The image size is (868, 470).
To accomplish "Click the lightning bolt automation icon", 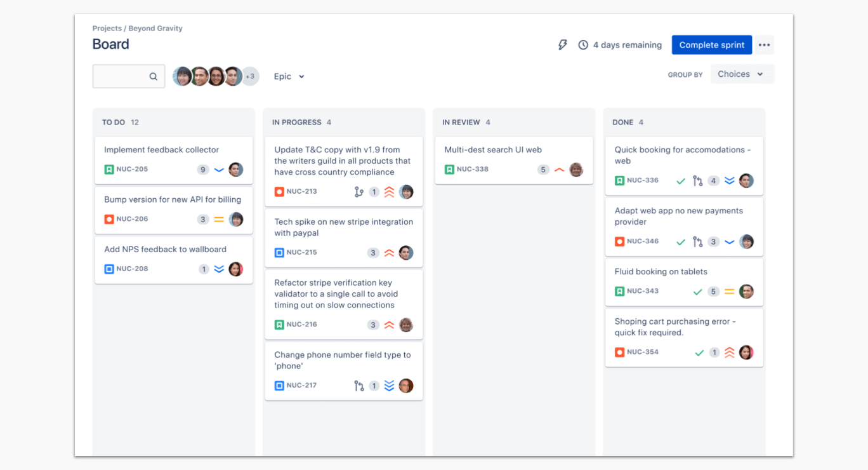I will [x=562, y=45].
